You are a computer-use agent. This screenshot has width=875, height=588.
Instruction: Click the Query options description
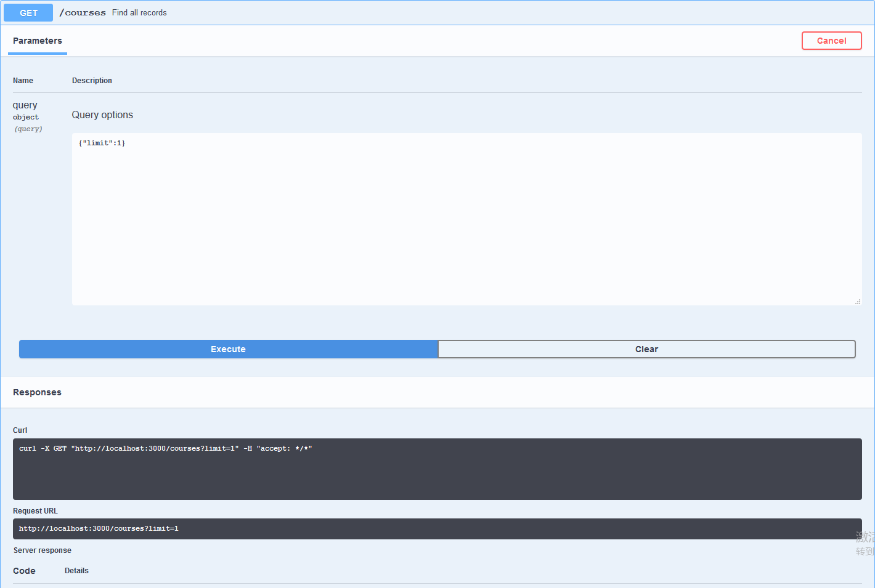coord(102,115)
